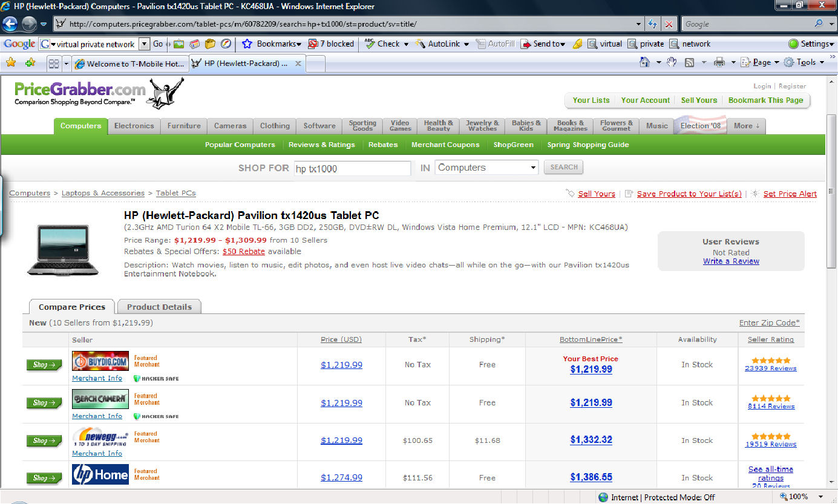Image resolution: width=838 pixels, height=504 pixels.
Task: Open the Google toolbar search suggestions dropdown
Action: tap(144, 44)
